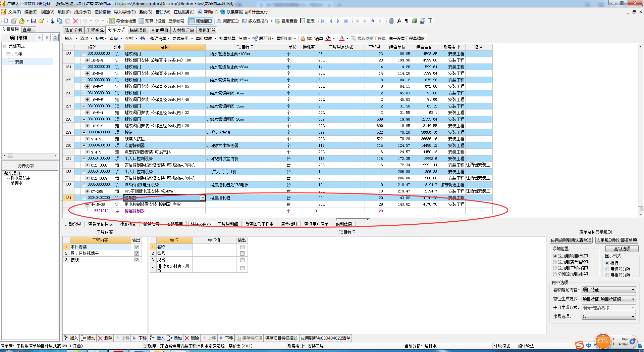This screenshot has height=352, width=644.
Task: Check output box for feature 型号
Action: pos(242,253)
